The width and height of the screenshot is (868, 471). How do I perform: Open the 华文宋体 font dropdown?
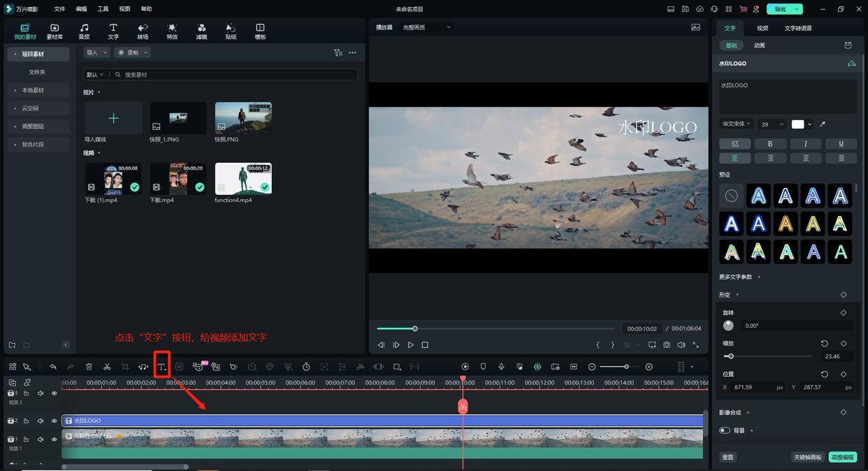pos(737,124)
